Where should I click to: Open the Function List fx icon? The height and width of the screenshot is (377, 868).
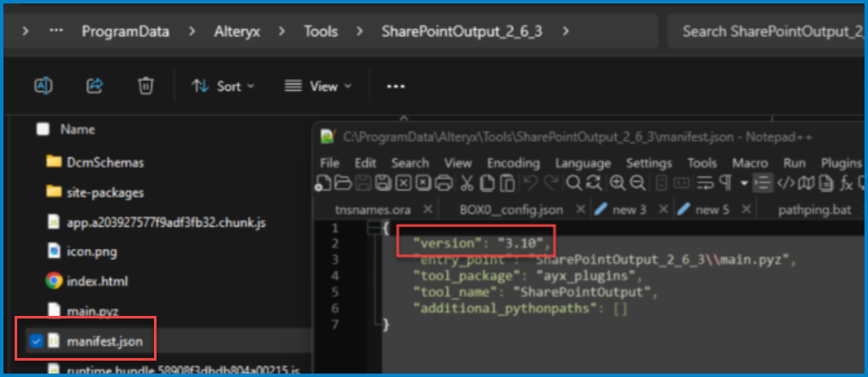pos(846,183)
